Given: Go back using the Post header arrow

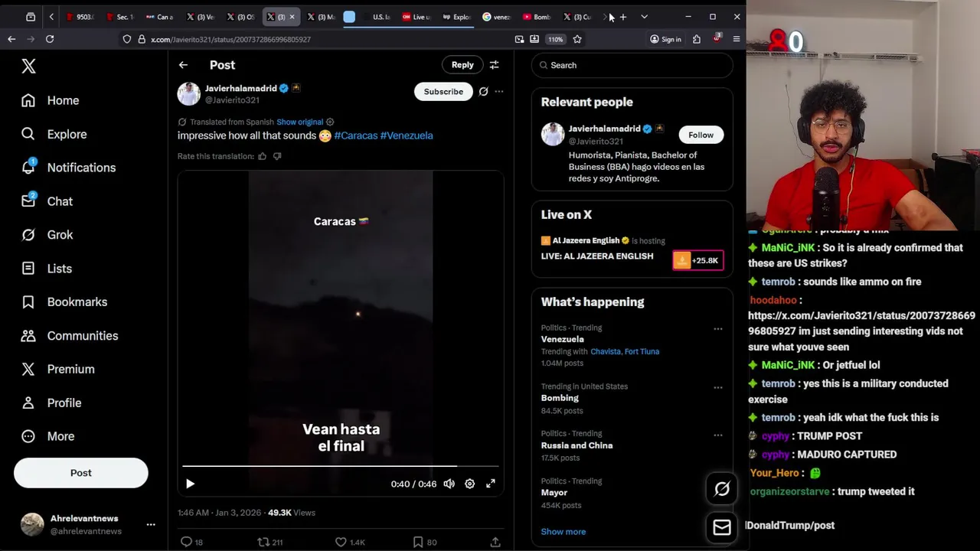Looking at the screenshot, I should [x=183, y=65].
